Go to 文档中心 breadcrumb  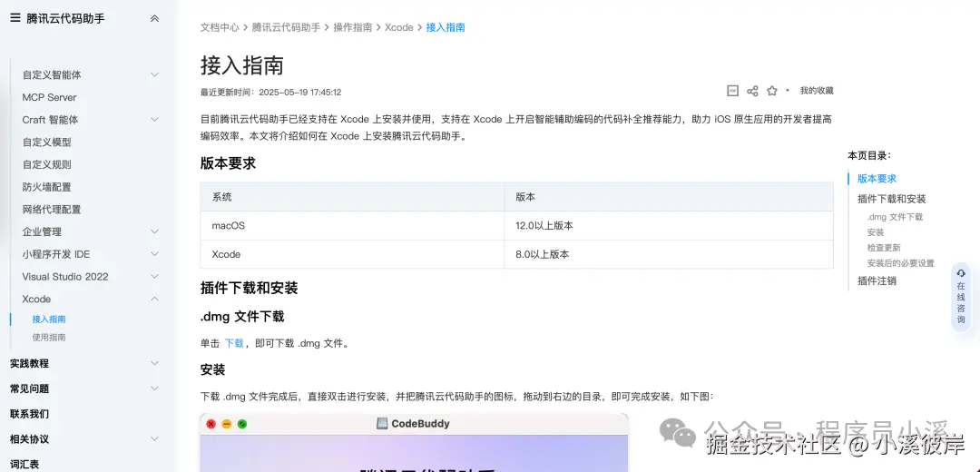(220, 27)
